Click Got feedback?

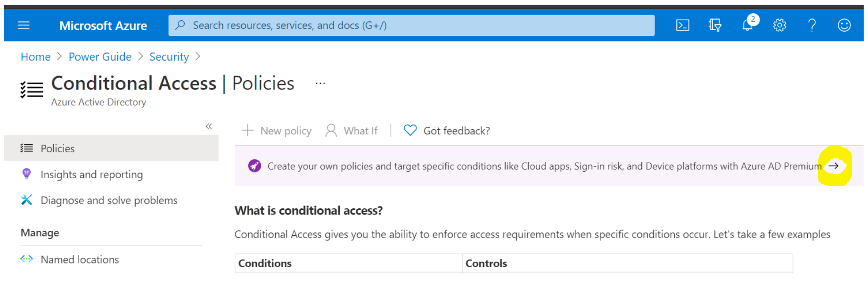click(x=447, y=131)
